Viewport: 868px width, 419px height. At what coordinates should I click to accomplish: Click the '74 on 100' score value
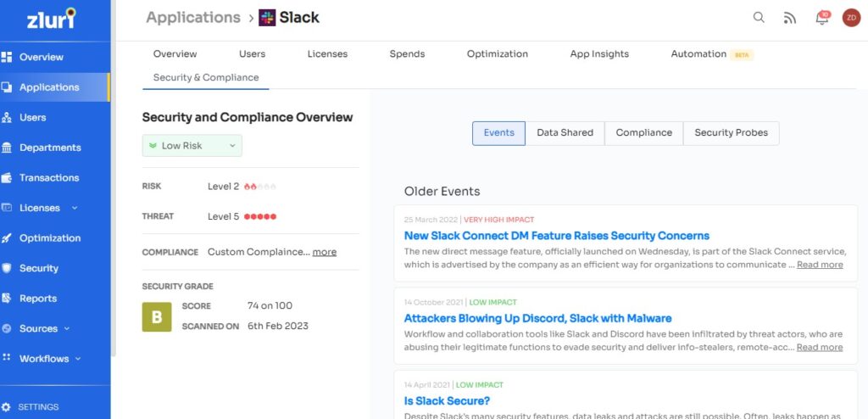[270, 306]
